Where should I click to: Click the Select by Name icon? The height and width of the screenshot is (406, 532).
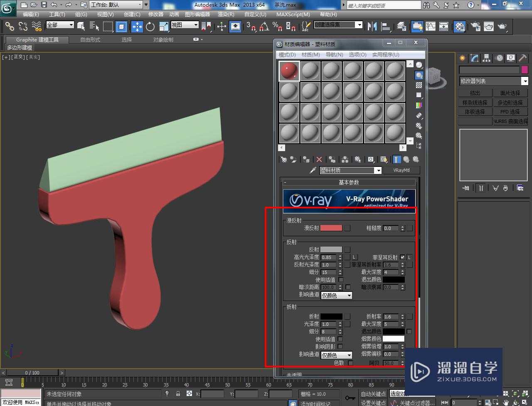94,27
